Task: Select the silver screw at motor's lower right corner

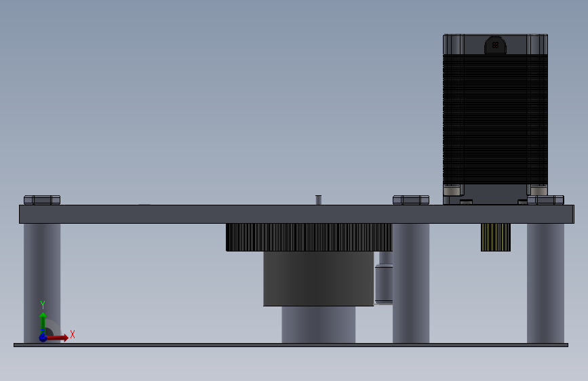Action: coord(539,190)
